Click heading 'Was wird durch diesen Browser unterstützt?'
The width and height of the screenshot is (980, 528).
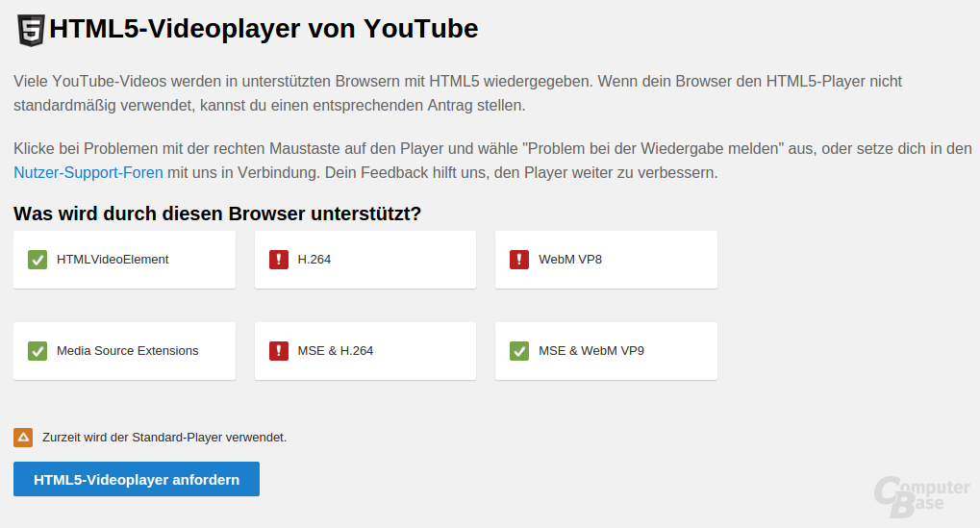pyautogui.click(x=217, y=214)
